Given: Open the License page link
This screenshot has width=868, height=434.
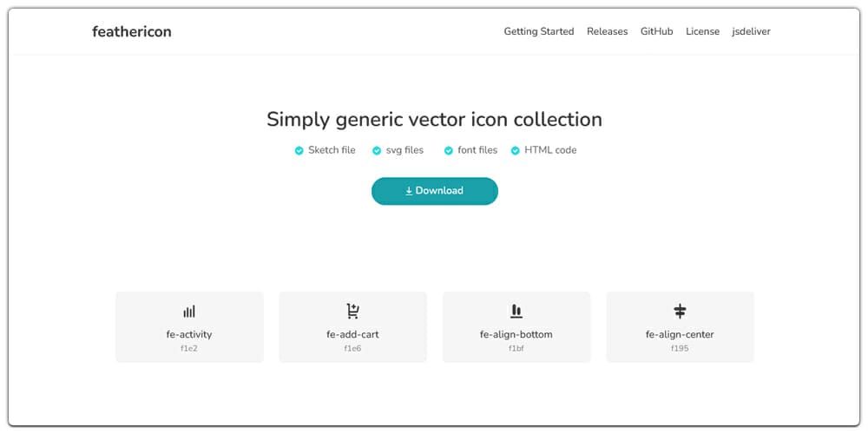Looking at the screenshot, I should [x=702, y=31].
